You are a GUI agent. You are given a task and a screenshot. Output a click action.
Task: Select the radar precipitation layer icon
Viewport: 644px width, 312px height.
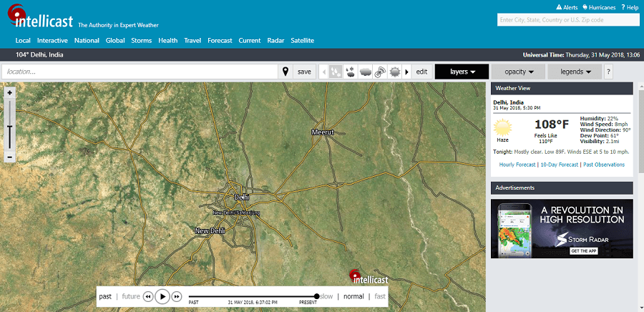336,72
